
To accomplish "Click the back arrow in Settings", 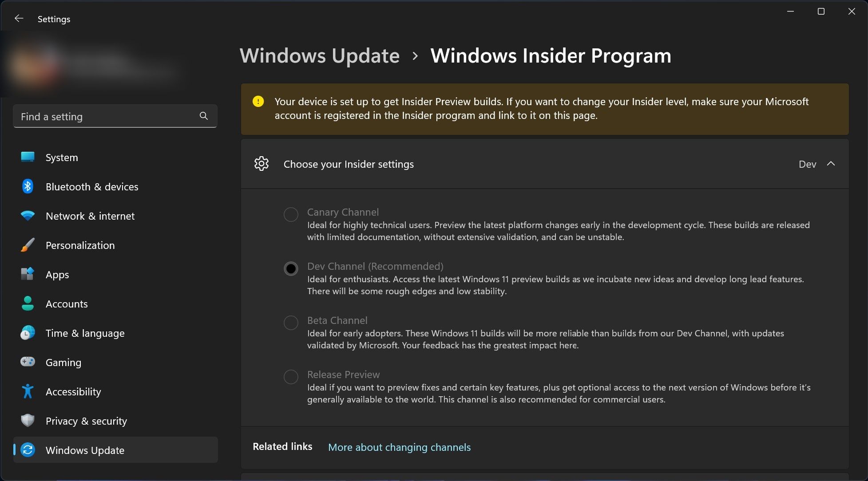I will pyautogui.click(x=19, y=18).
